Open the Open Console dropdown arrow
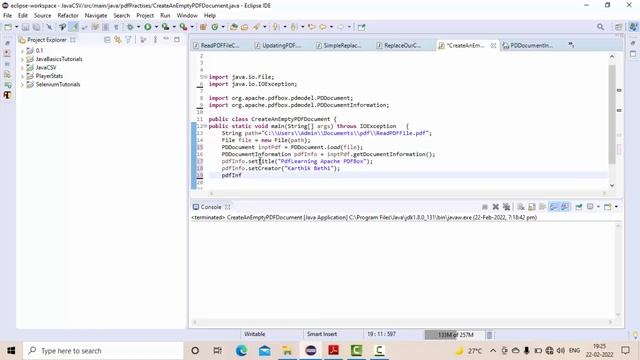 (x=616, y=207)
